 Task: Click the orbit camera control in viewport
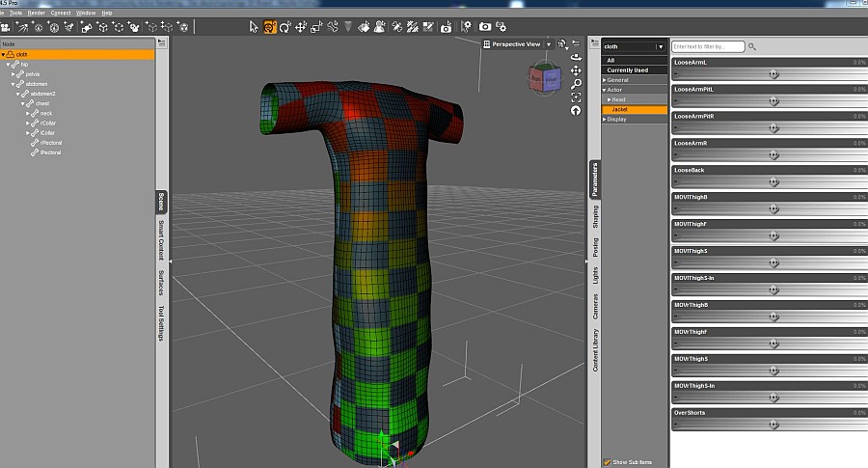point(577,57)
